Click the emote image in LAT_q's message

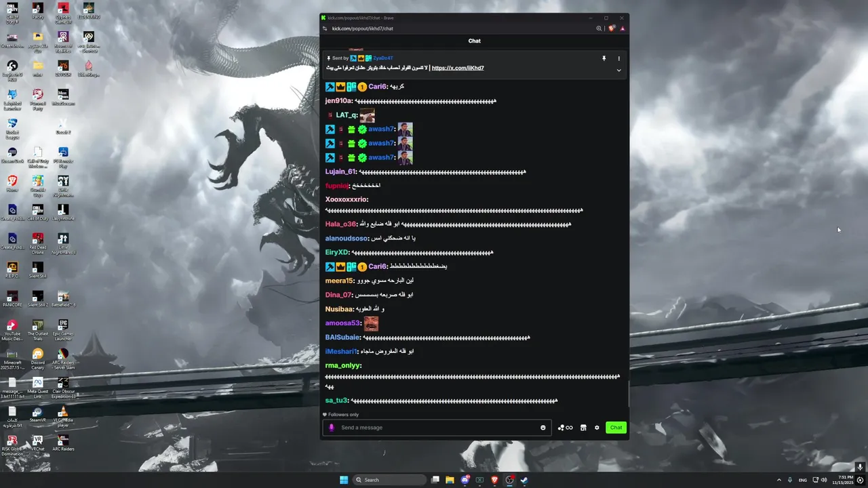pos(367,115)
